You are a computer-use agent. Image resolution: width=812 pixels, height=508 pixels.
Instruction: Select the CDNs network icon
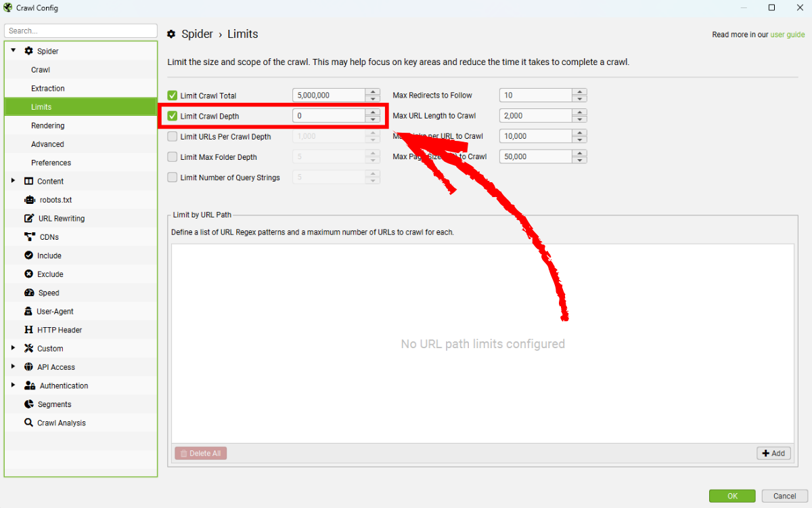(x=29, y=237)
